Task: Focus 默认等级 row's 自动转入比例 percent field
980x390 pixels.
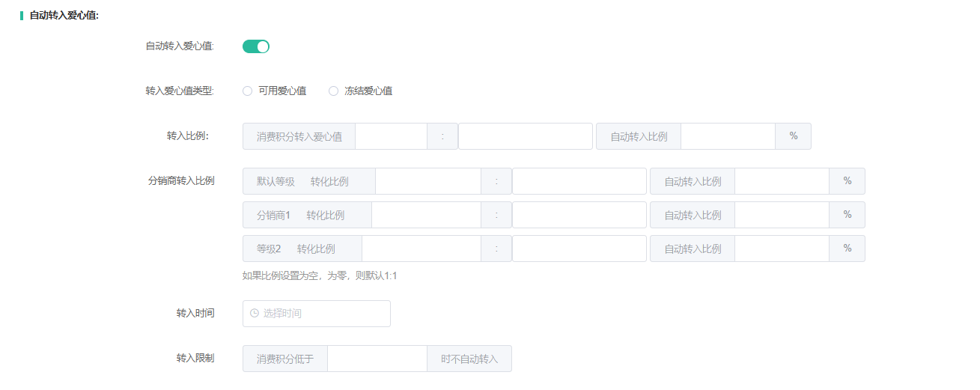Action: coord(782,181)
